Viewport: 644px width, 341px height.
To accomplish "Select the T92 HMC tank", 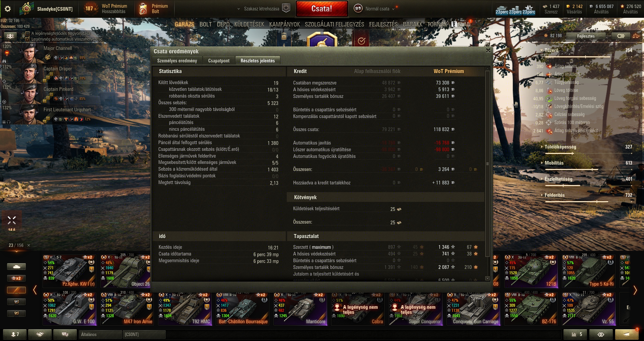I will (x=185, y=308).
